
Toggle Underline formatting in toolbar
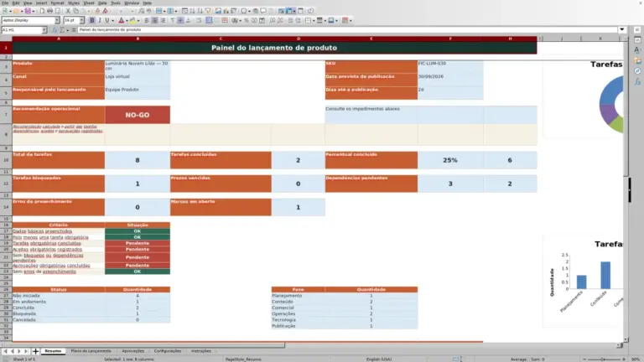coord(107,20)
